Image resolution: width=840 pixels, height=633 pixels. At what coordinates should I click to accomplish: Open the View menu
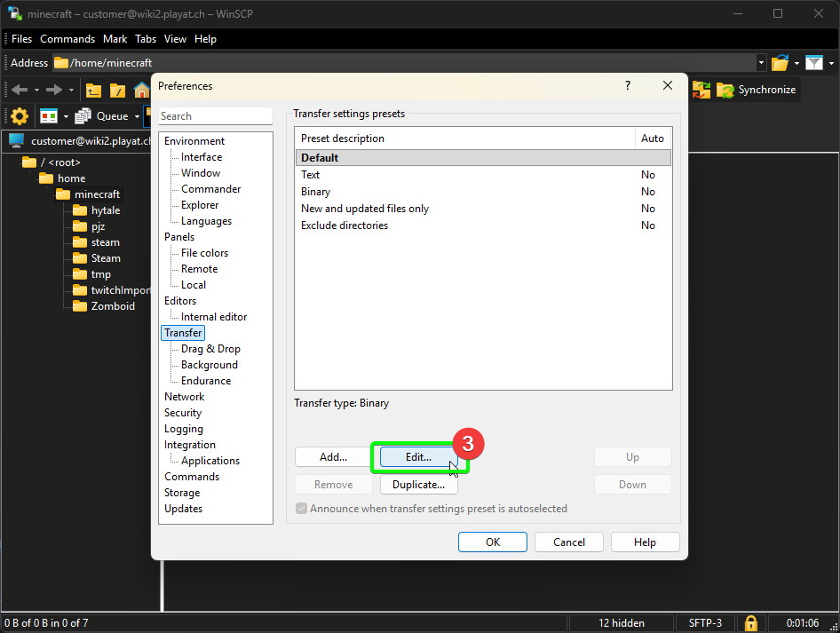(175, 39)
